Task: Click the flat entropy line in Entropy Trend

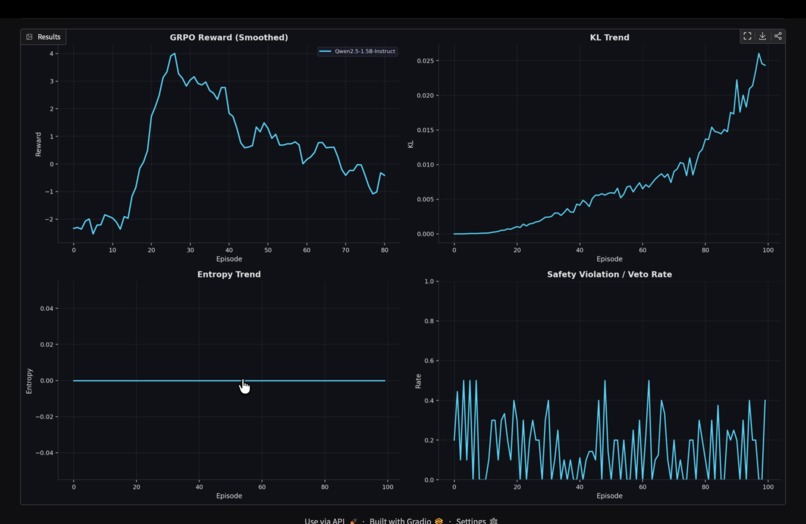Action: click(229, 381)
